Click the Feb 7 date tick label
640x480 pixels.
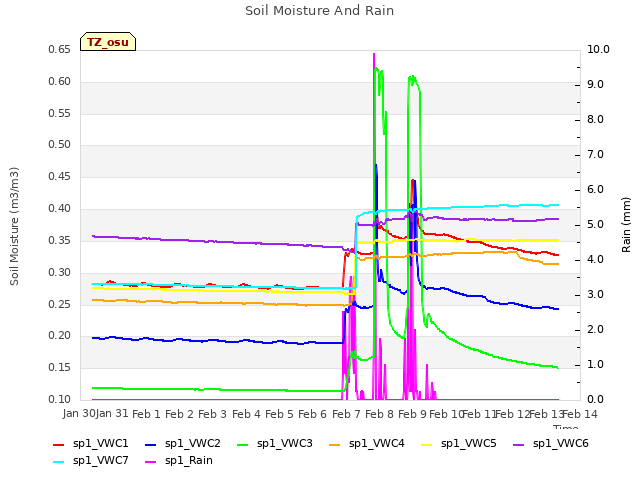click(x=346, y=414)
